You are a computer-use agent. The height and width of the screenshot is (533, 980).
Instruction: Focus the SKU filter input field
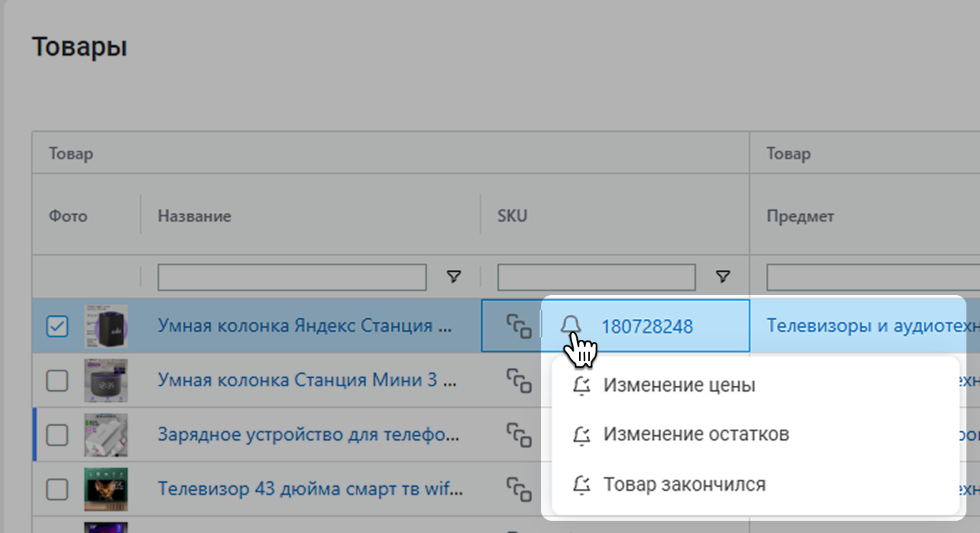coord(596,277)
